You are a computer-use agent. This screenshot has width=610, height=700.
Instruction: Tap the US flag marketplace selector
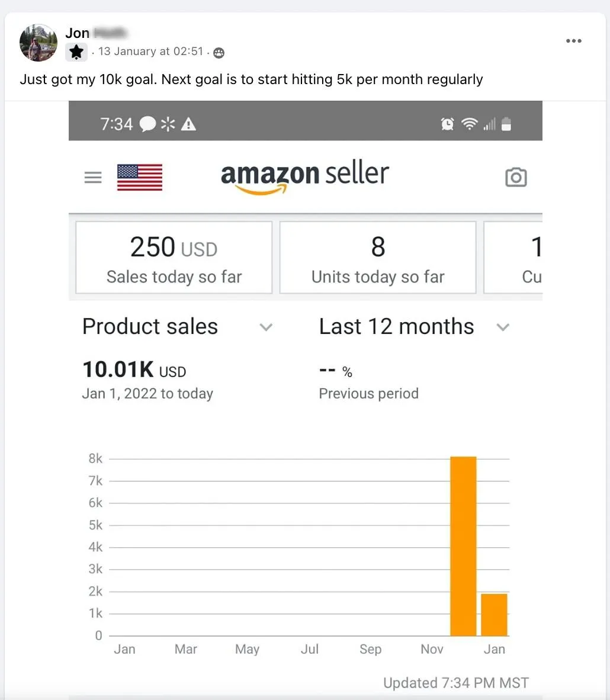[140, 177]
